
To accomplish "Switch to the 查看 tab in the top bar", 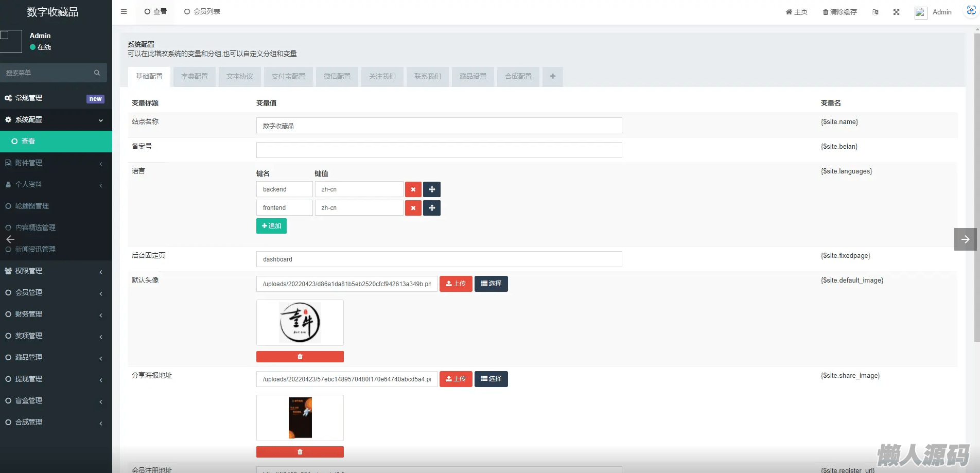I will tap(155, 12).
